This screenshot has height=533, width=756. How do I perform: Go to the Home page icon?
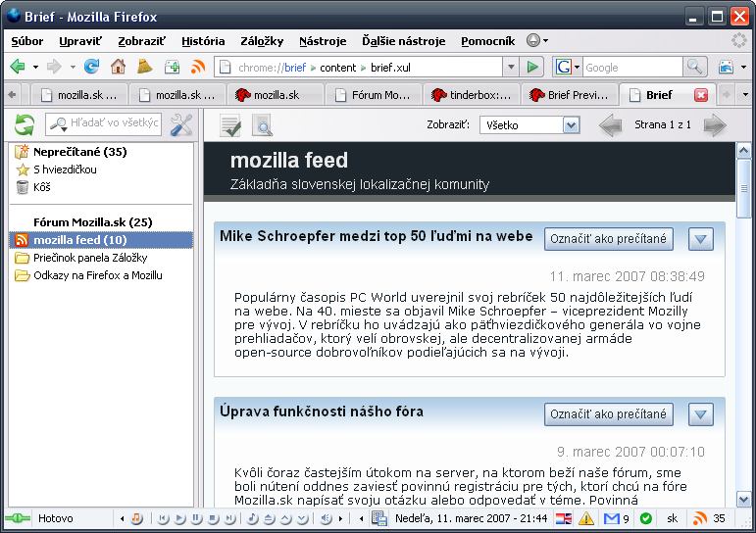click(x=118, y=67)
